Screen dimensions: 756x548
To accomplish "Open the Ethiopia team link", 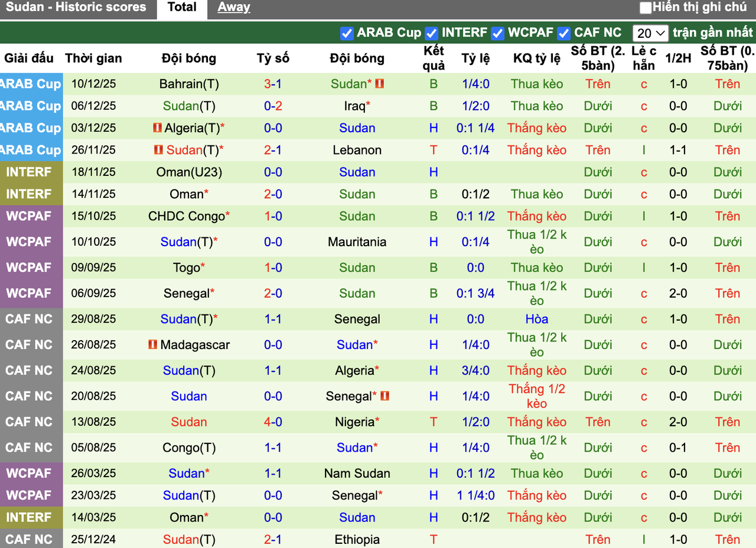I will [357, 539].
